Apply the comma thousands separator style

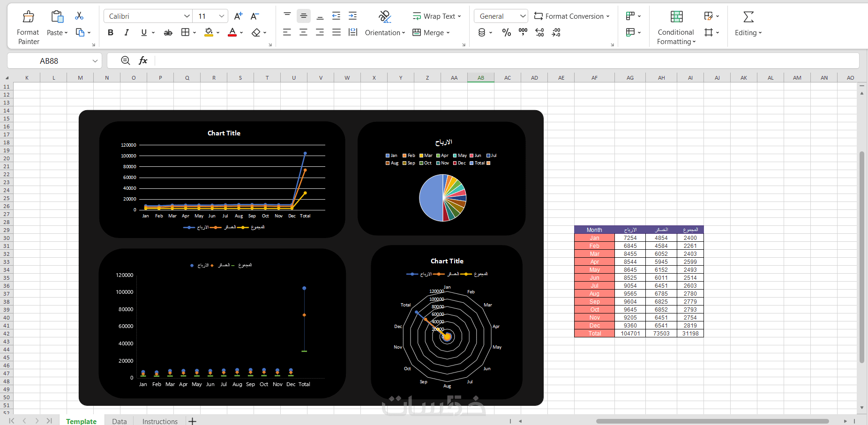(523, 32)
